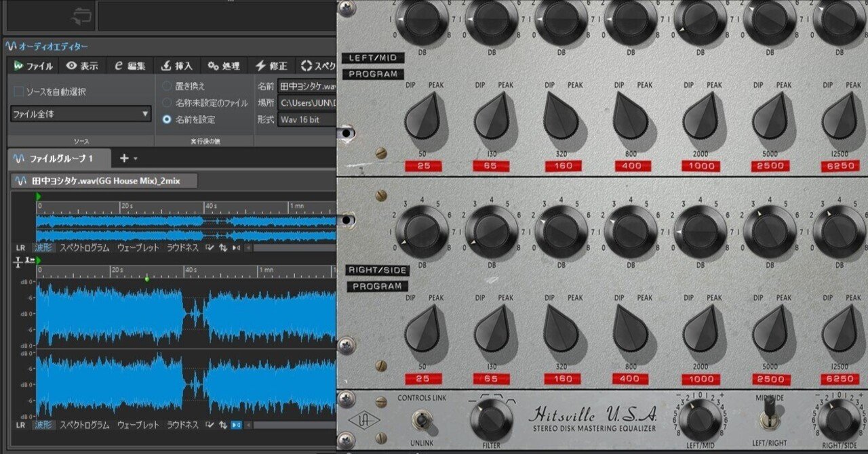Click the Right/Side 5000 Hz DB gain knob
This screenshot has height=454, width=868.
[770, 231]
